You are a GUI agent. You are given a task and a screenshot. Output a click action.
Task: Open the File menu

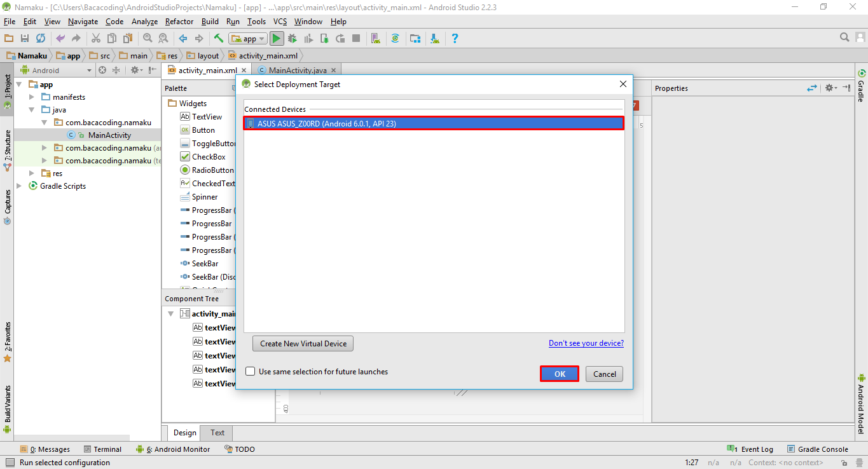click(10, 22)
